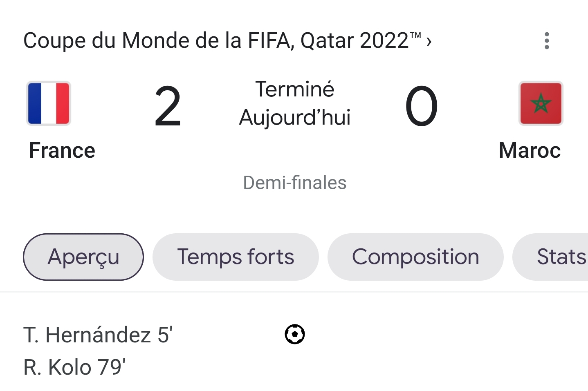This screenshot has height=391, width=588.
Task: Tap the Demi-finales stage label
Action: (295, 183)
